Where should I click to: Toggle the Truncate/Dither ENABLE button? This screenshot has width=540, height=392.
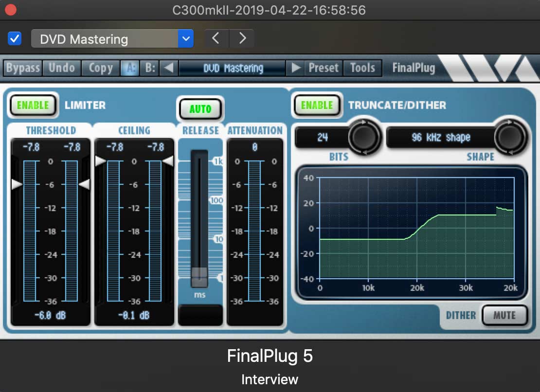coord(317,105)
